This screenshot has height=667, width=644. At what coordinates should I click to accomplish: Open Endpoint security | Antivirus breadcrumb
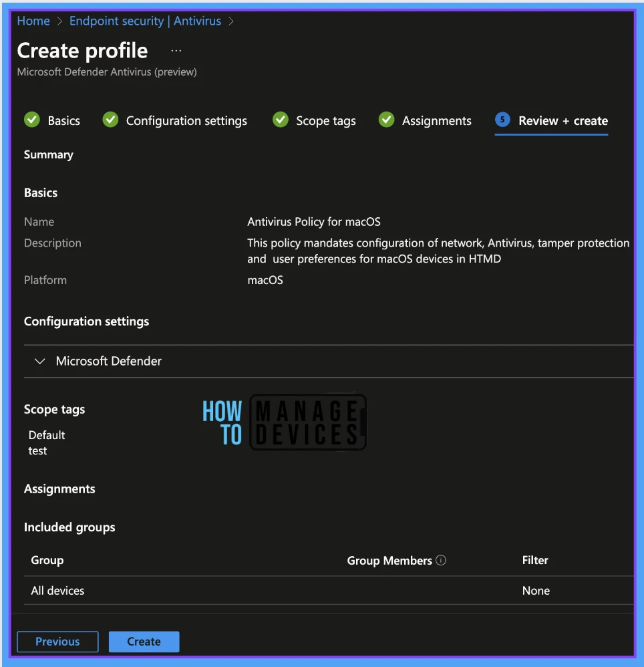tap(145, 21)
